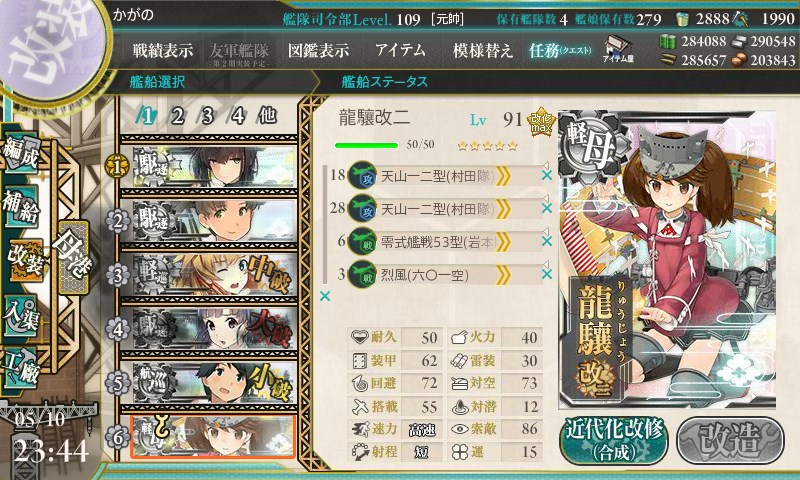Click the 近代化改修(合成) modernization button
This screenshot has height=480, width=800.
pyautogui.click(x=614, y=440)
